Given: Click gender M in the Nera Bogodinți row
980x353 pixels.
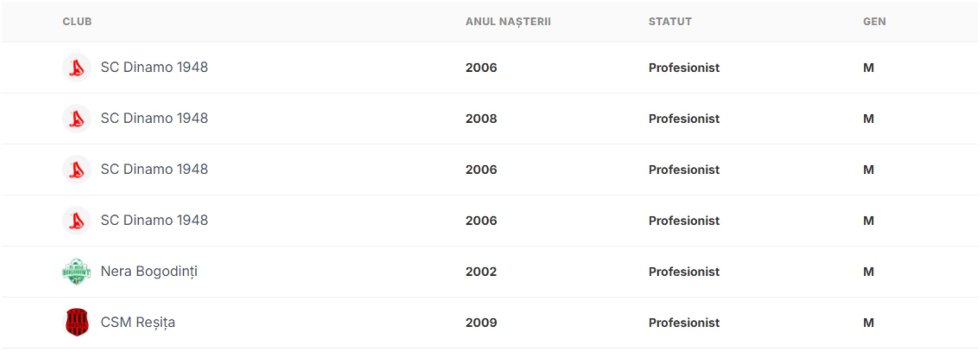Looking at the screenshot, I should tap(868, 271).
